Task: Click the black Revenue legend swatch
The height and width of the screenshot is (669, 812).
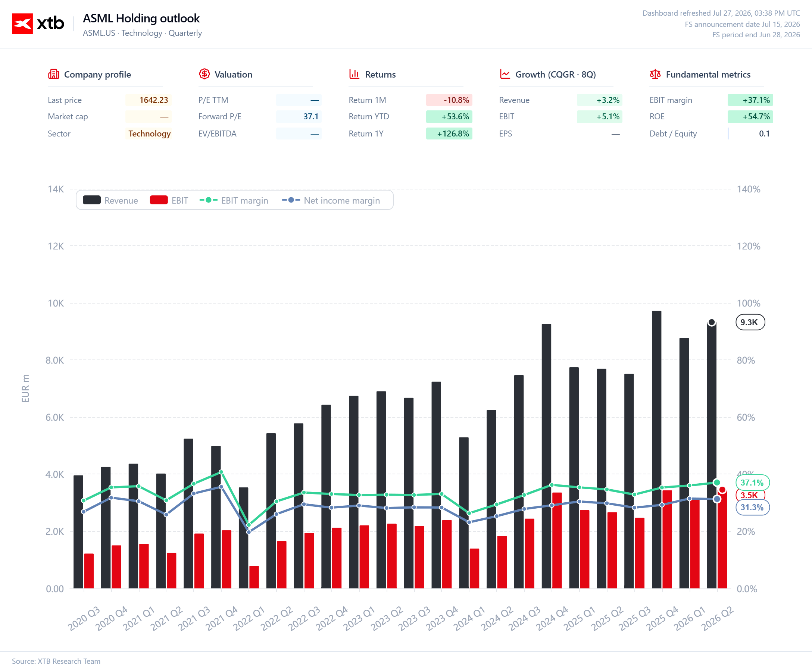Action: pos(92,200)
